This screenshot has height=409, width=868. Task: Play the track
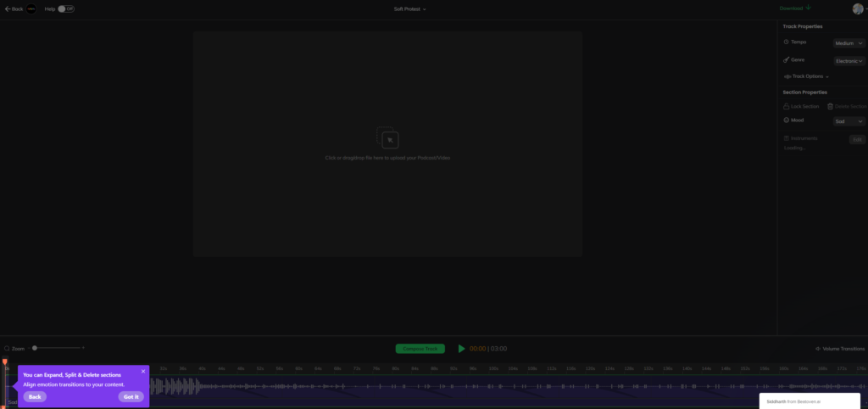461,349
